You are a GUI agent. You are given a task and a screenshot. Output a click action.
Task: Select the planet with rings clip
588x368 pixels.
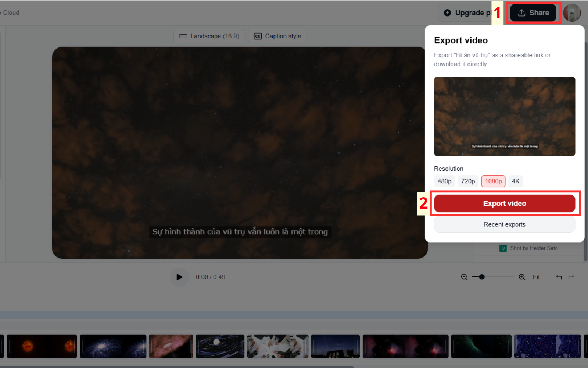tap(220, 346)
